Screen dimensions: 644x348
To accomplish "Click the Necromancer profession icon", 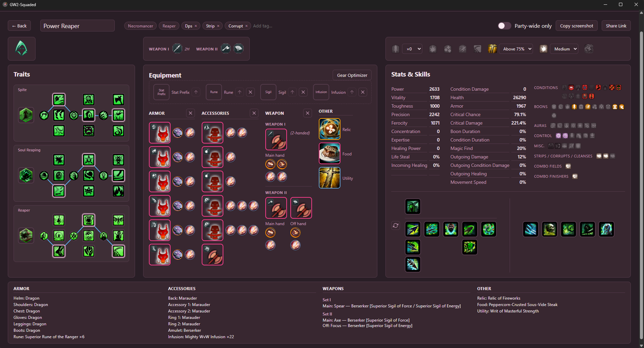I will coord(22,48).
